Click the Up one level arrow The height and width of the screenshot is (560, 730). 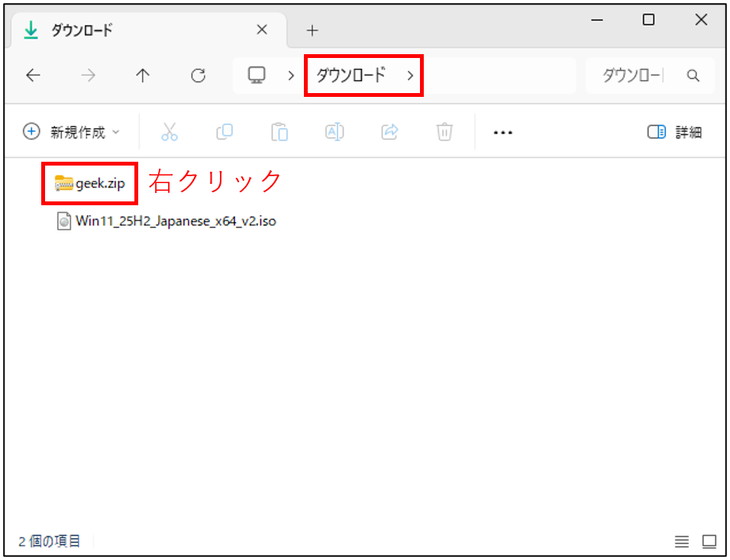(x=143, y=75)
